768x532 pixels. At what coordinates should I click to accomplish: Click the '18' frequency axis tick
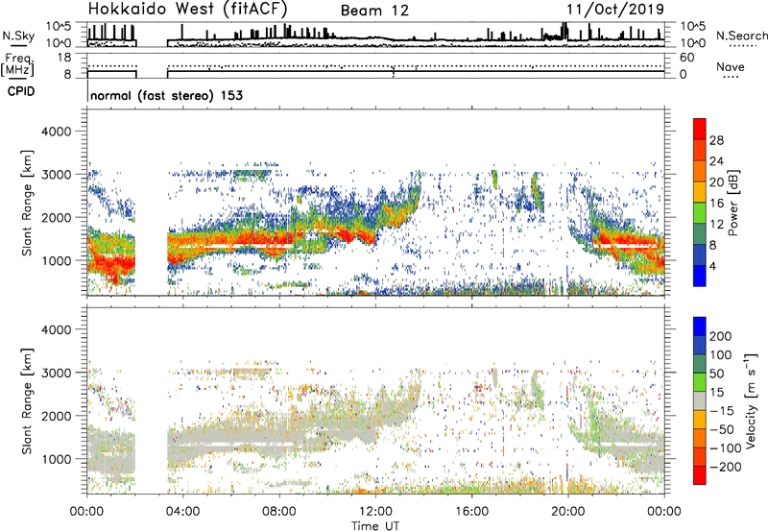(x=64, y=58)
